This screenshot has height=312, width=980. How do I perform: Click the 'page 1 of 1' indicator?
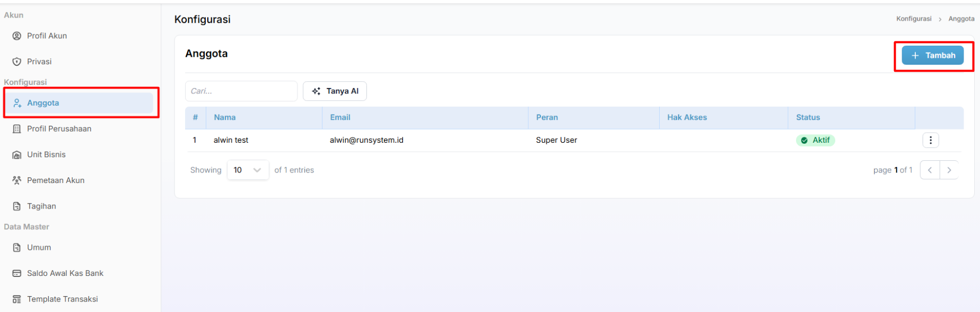[x=892, y=170]
